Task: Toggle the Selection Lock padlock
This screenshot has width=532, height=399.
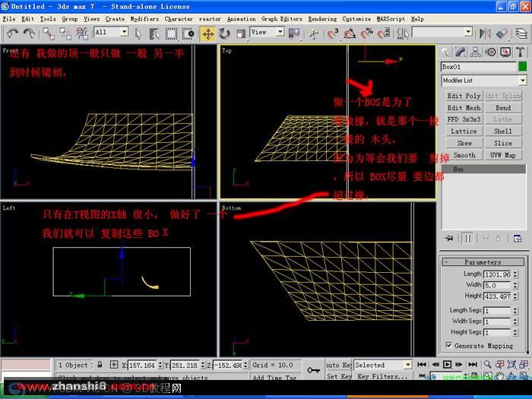Action: (x=100, y=365)
